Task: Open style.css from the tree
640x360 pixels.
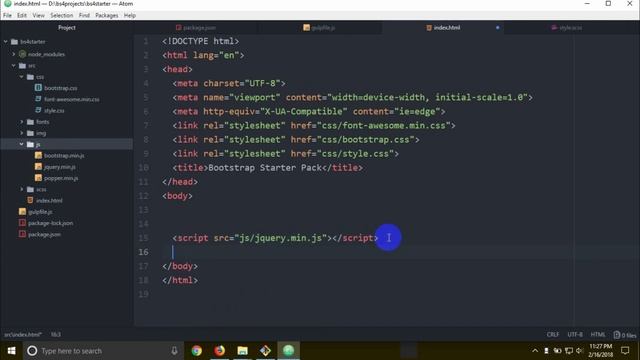Action: pos(54,111)
